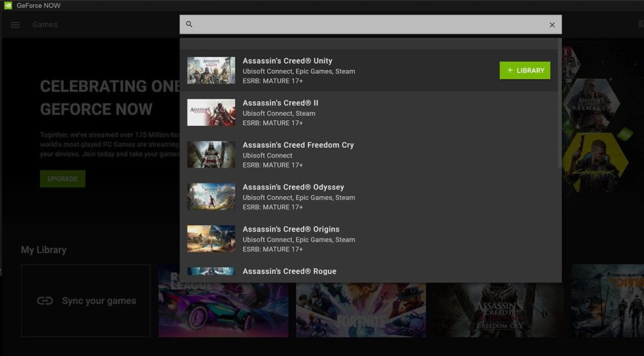Click the Assassin's Creed Valhalla hexagon artwork

click(x=592, y=104)
